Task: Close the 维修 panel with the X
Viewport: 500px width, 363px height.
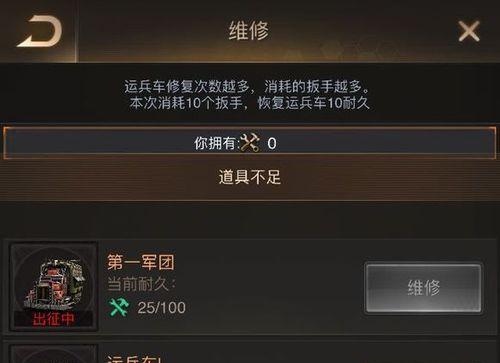Action: [x=469, y=31]
